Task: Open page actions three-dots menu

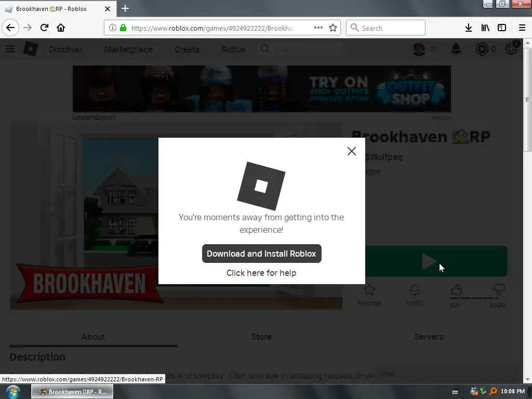Action: (x=318, y=28)
